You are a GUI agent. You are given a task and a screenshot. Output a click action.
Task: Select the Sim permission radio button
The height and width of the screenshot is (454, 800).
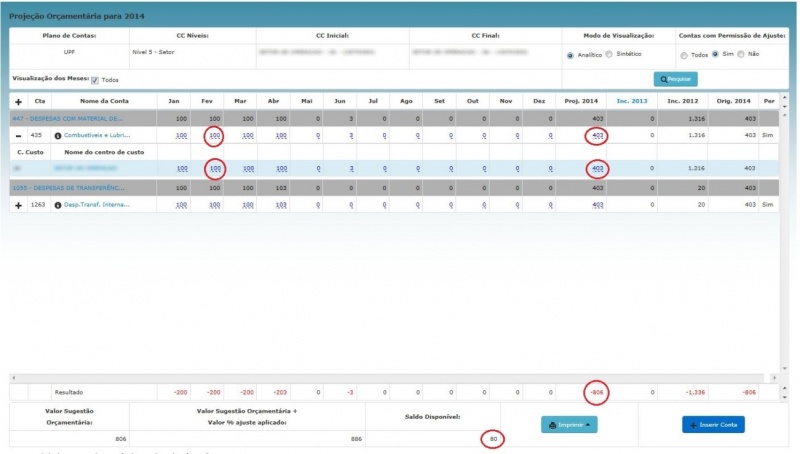(715, 54)
